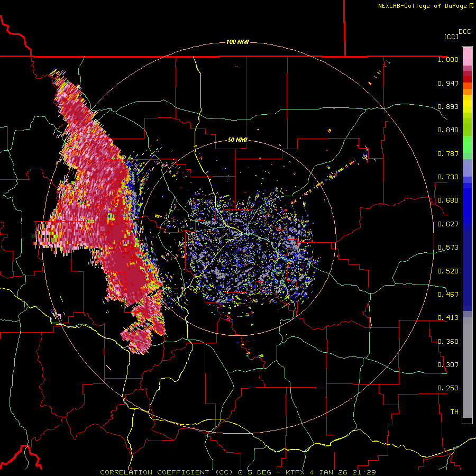Click the 0.573 scale value
476x476 pixels.
coord(448,248)
